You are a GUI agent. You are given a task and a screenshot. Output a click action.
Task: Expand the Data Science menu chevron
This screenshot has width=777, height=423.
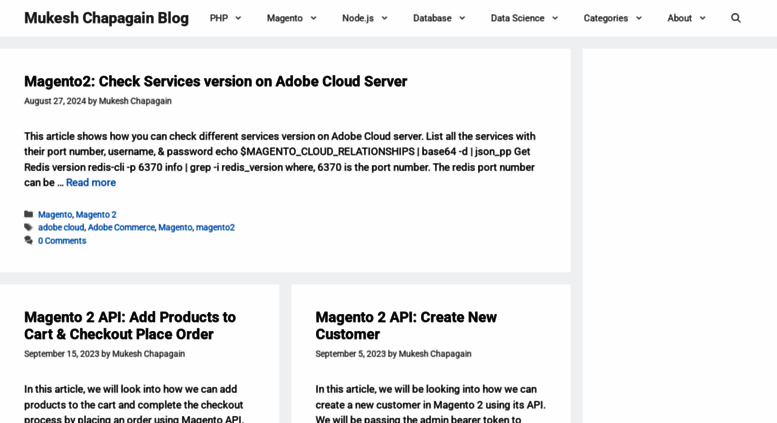[555, 18]
